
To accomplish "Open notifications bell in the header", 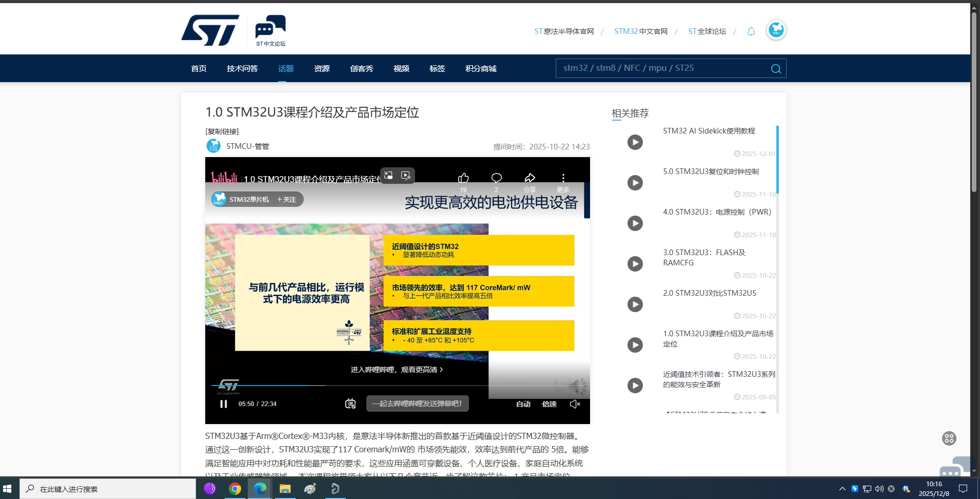I will (751, 31).
